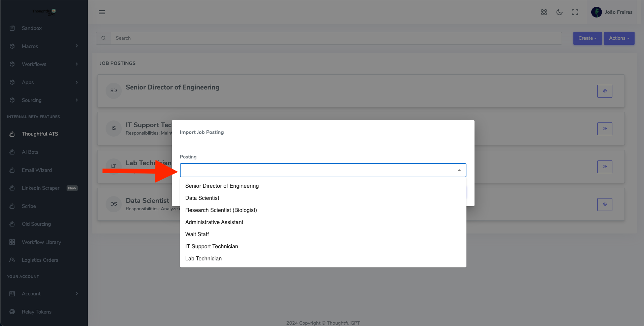644x326 pixels.
Task: Select Research Scientist (Biologist) option
Action: click(x=221, y=210)
